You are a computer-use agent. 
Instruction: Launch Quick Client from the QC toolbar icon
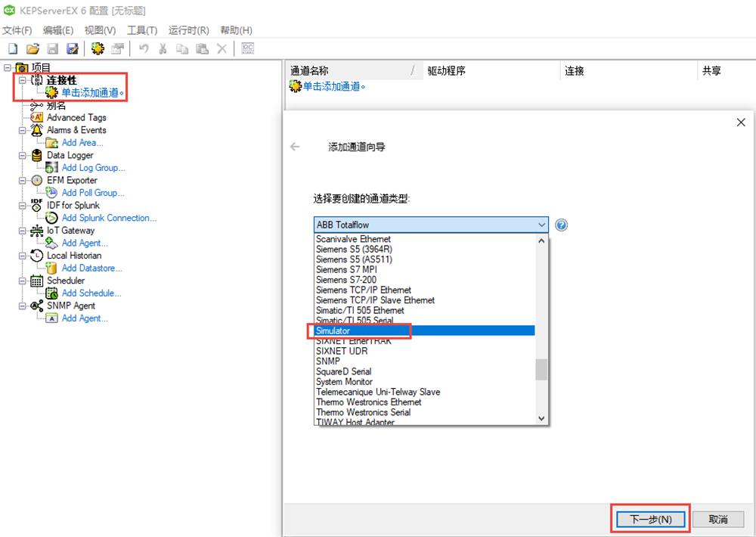(247, 48)
